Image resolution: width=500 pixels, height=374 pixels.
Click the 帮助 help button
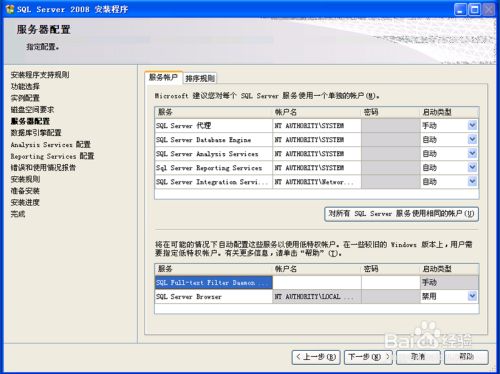click(x=467, y=357)
